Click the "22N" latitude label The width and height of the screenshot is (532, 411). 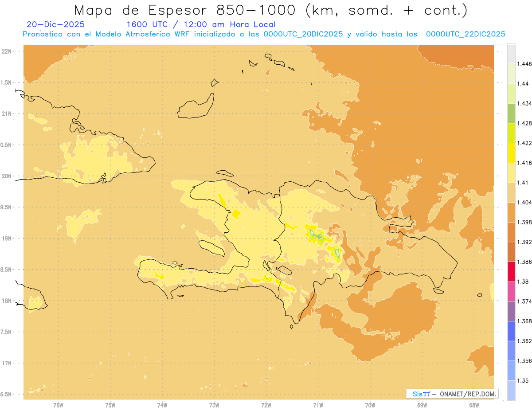pyautogui.click(x=7, y=51)
